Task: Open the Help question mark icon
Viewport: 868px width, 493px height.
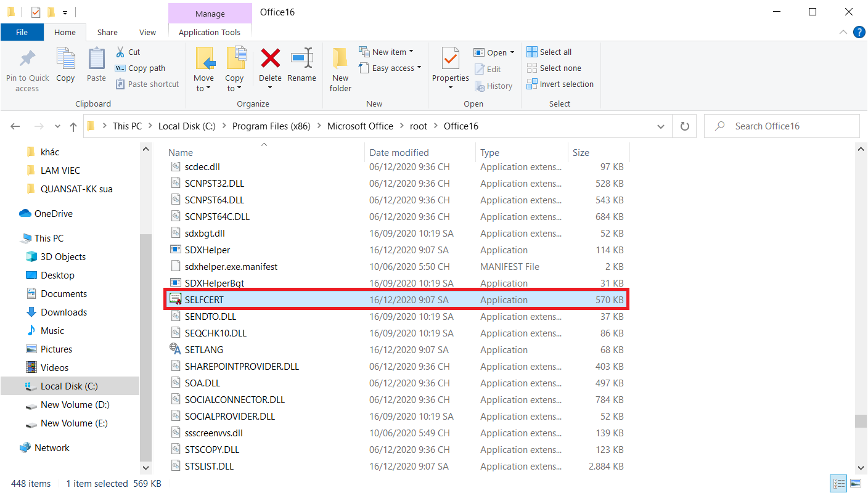Action: (858, 32)
